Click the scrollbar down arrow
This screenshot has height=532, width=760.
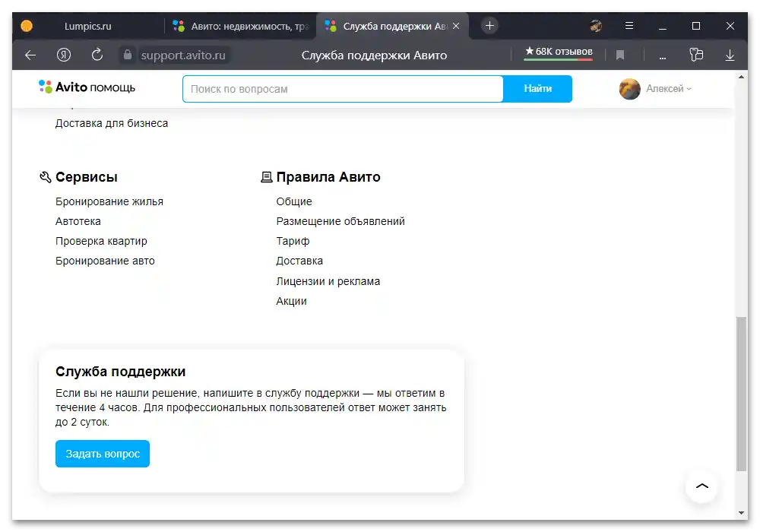pyautogui.click(x=741, y=512)
